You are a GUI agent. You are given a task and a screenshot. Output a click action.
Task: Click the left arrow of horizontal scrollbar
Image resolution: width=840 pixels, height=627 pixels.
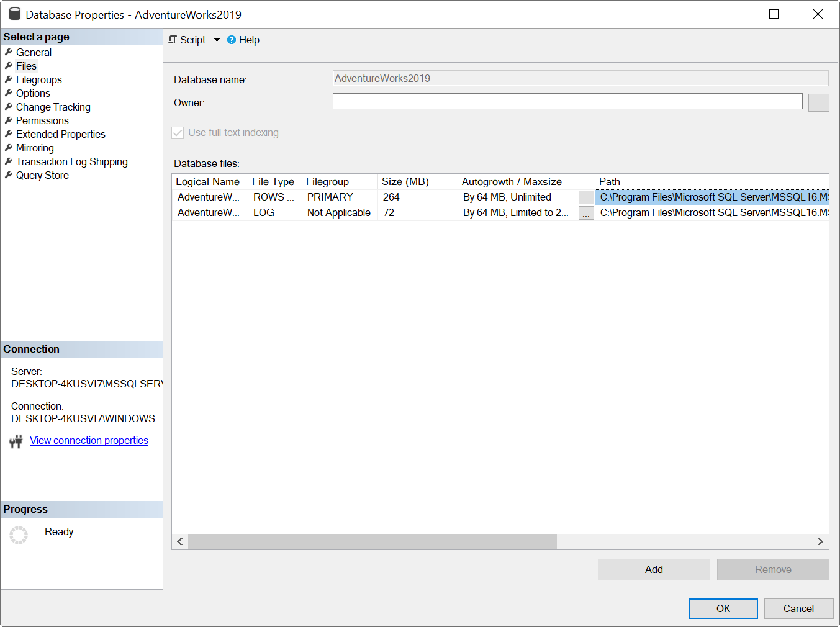180,541
